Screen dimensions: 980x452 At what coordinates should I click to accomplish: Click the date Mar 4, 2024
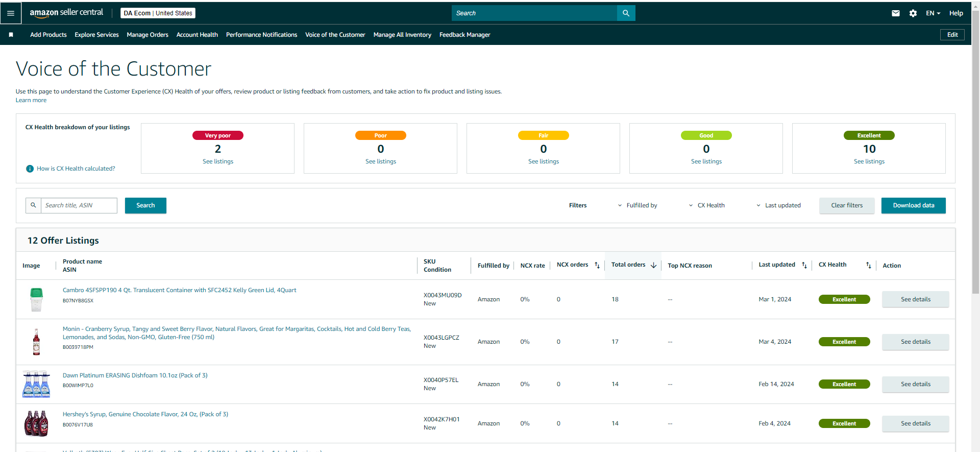coord(775,342)
